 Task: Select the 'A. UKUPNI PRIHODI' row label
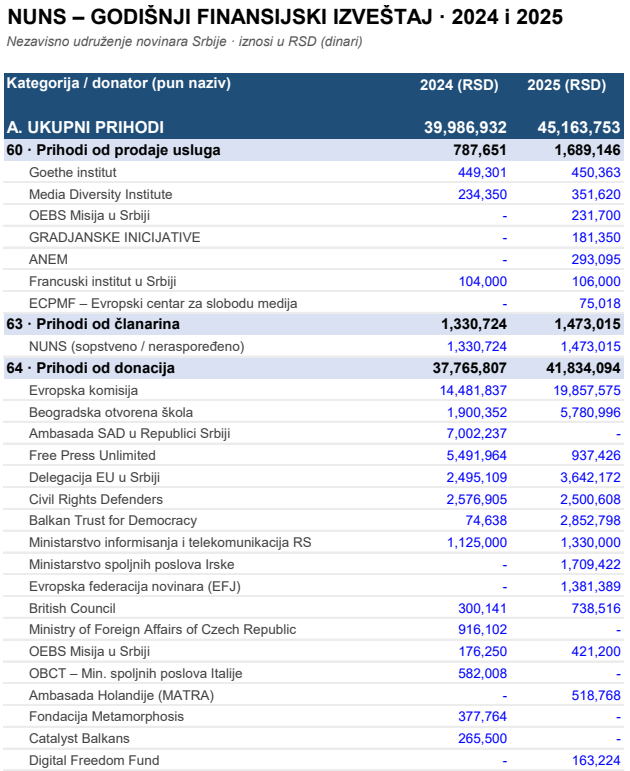pos(85,127)
